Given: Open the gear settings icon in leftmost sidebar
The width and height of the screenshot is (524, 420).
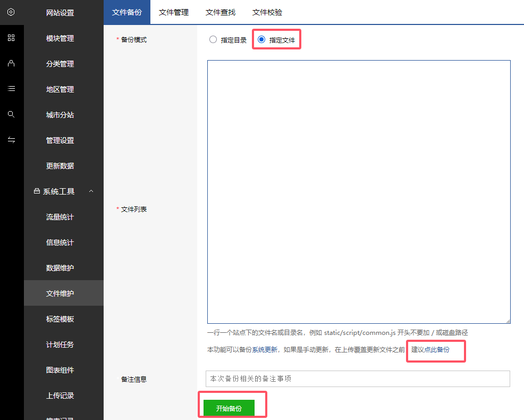Looking at the screenshot, I should point(11,12).
